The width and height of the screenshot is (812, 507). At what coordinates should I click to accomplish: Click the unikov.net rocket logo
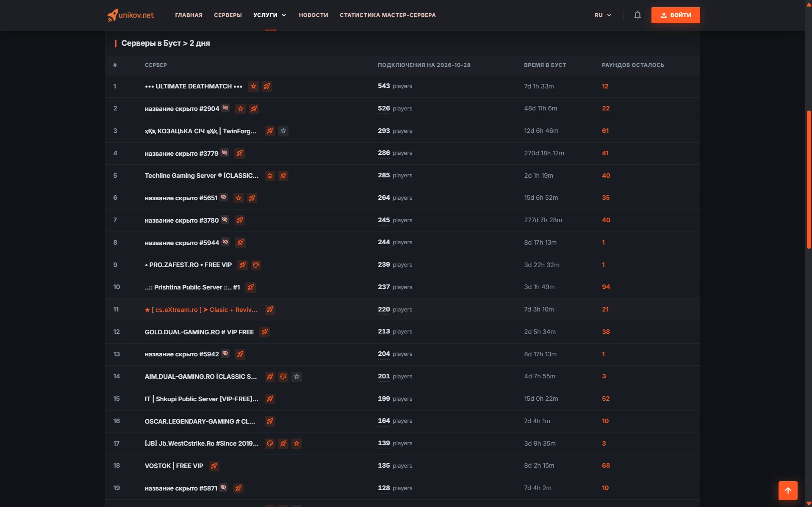130,15
